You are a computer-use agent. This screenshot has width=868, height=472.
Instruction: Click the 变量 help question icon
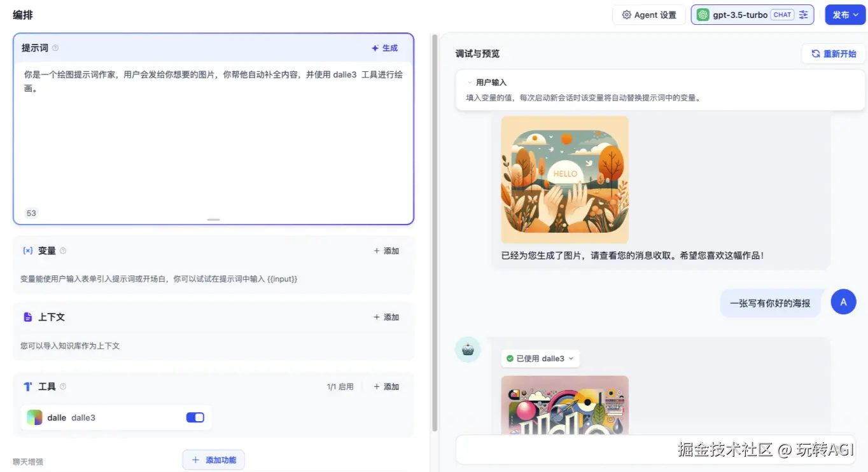click(63, 251)
